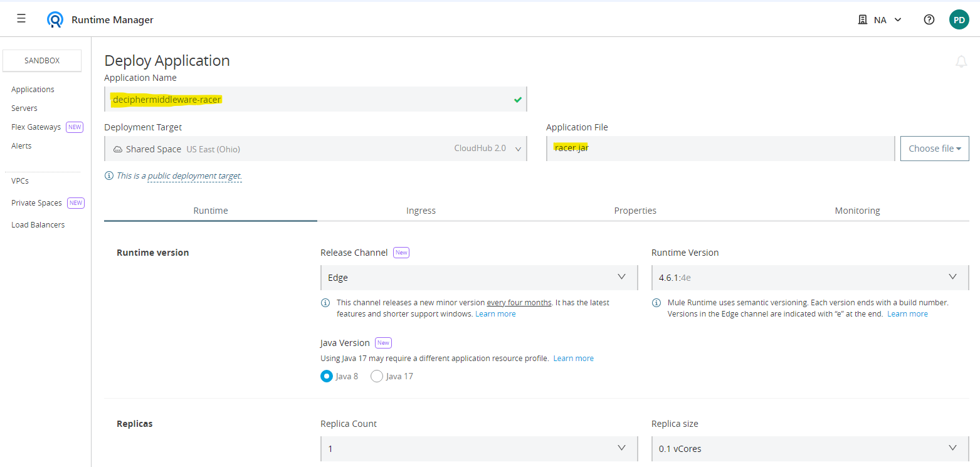
Task: Select the Java 8 radio button
Action: pos(327,376)
